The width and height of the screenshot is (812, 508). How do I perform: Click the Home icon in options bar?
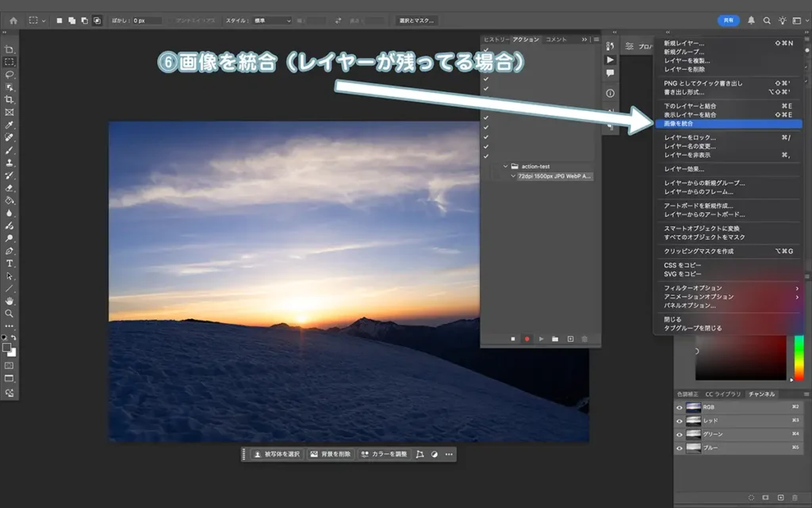[13, 20]
